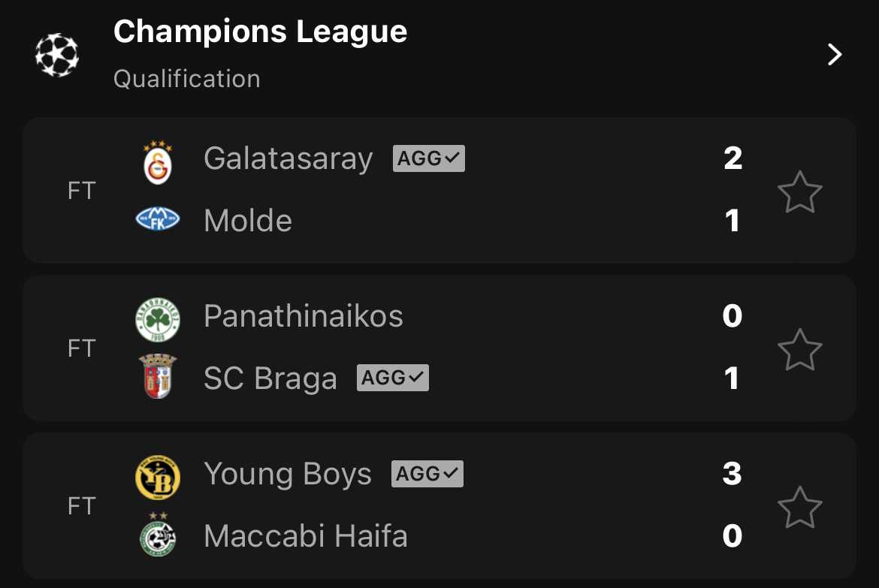
Task: Open the Galatasaray club crest
Action: point(158,162)
